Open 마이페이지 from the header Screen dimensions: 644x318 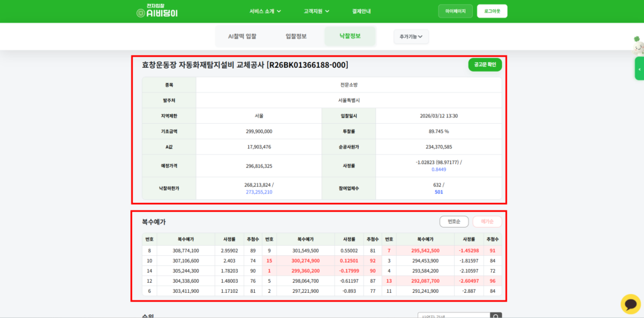455,11
